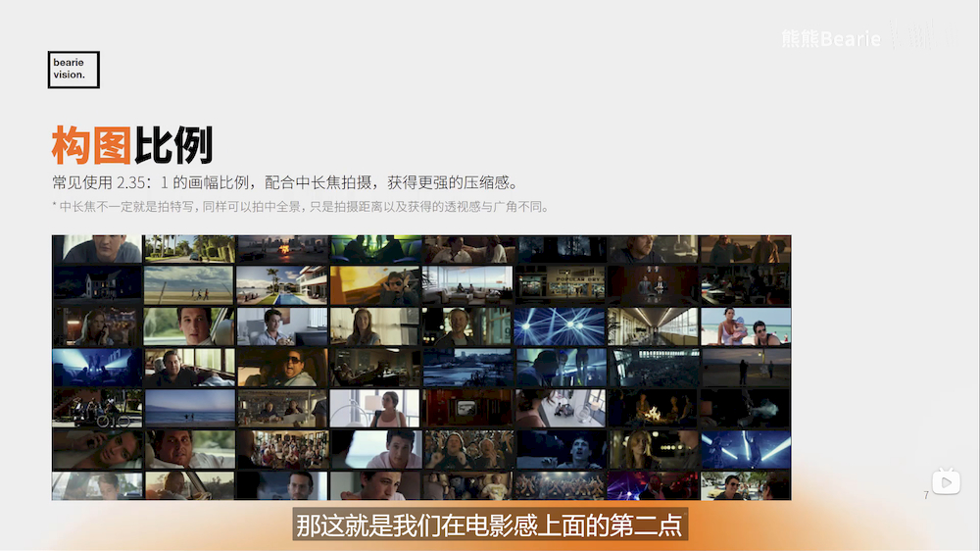This screenshot has width=980, height=551.
Task: Click the bearie vision logo box
Action: 73,70
